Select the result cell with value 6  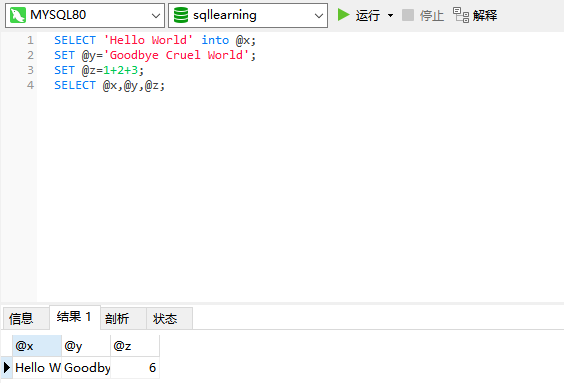135,368
